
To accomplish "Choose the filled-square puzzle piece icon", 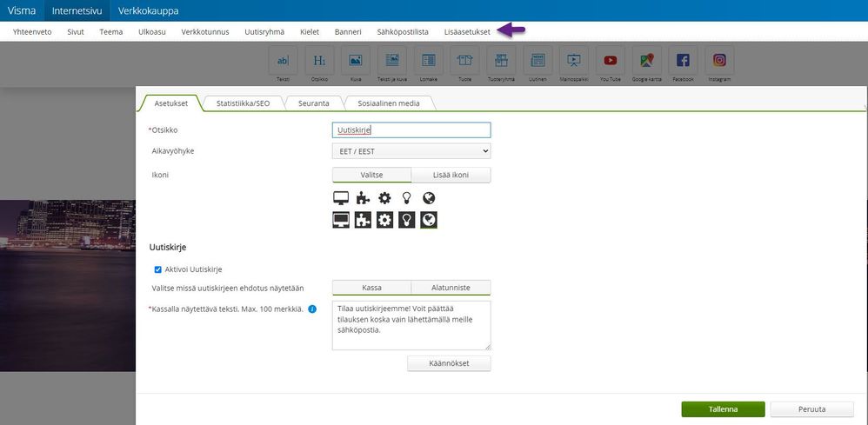I will (x=363, y=220).
